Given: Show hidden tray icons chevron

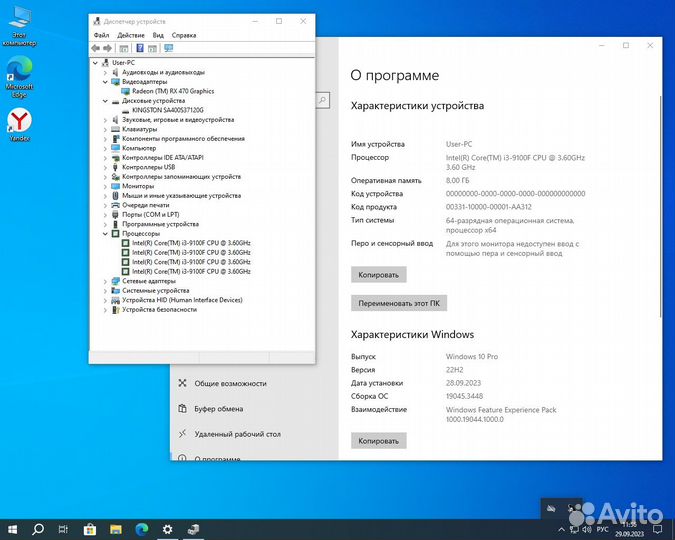Looking at the screenshot, I should click(561, 530).
